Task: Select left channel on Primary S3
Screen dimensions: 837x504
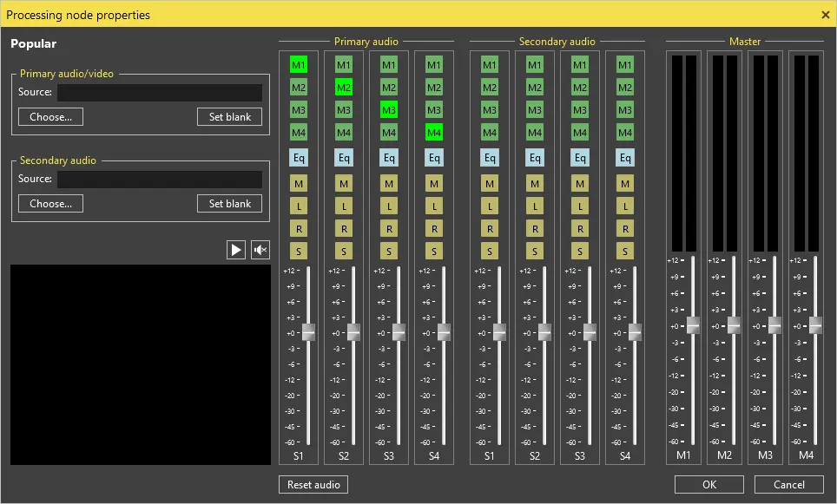Action: pos(389,206)
